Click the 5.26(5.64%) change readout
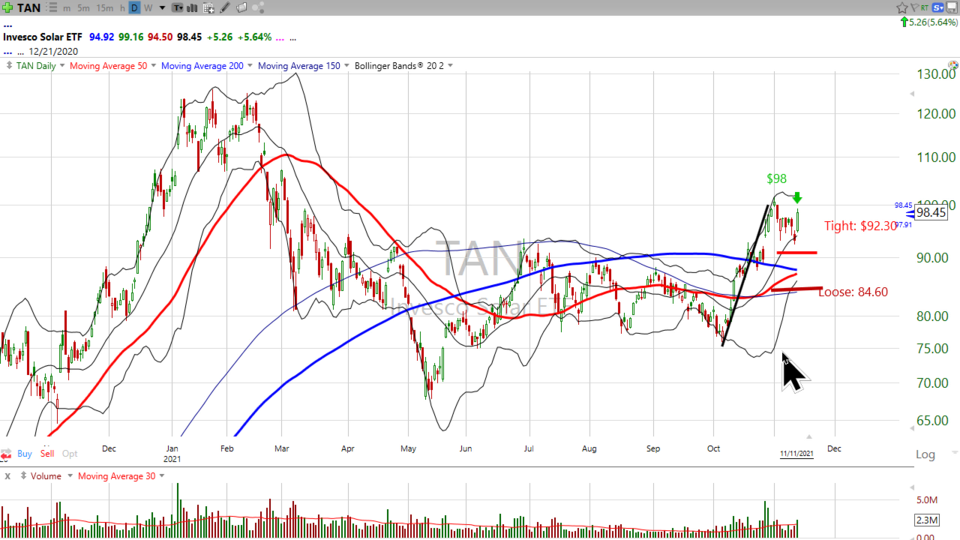 point(933,22)
